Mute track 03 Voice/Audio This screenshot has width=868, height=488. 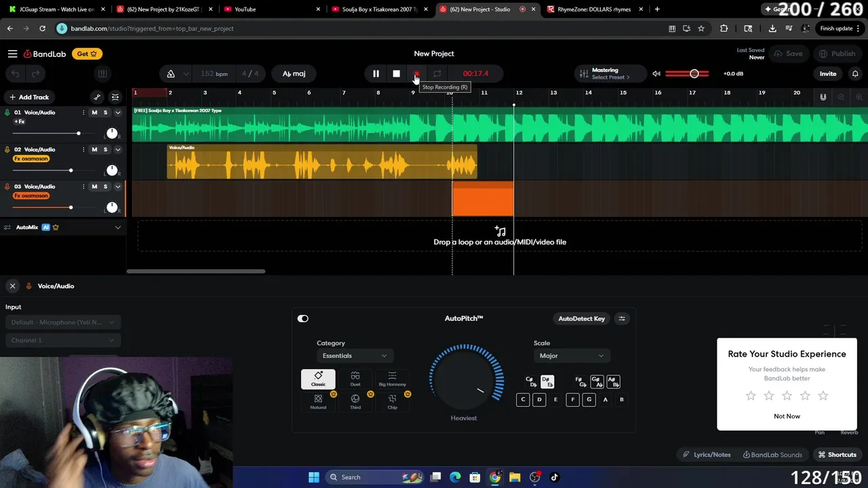(x=94, y=187)
